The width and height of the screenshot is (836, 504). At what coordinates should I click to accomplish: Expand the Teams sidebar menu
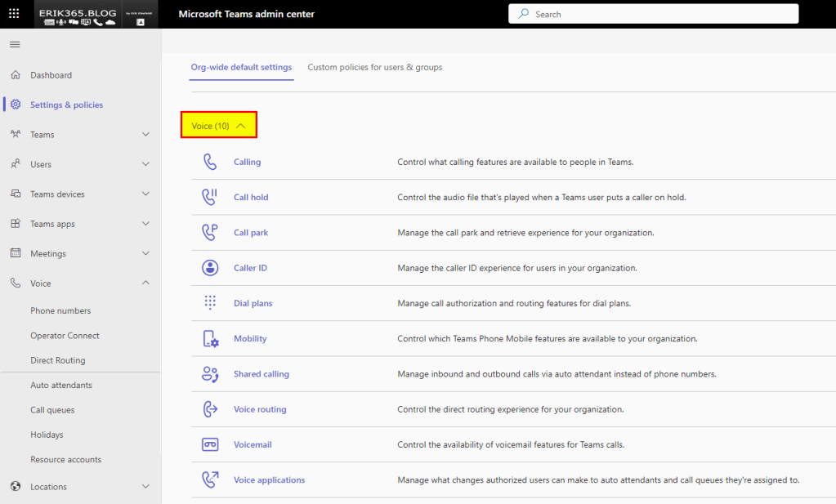145,135
